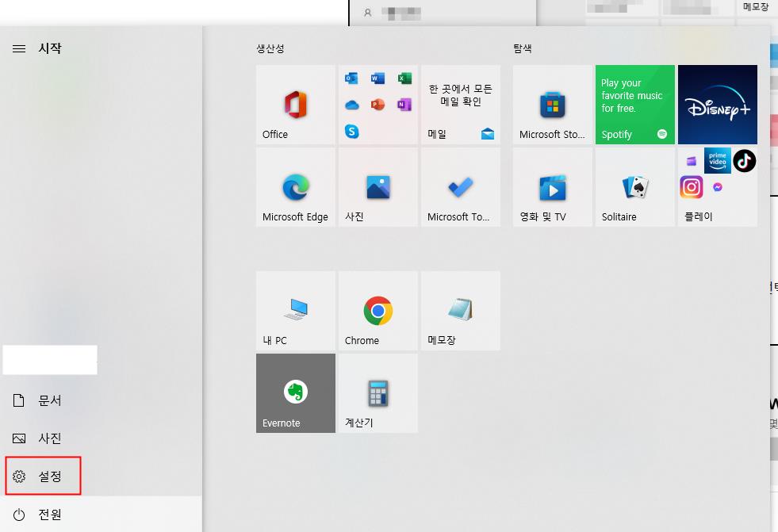The height and width of the screenshot is (532, 778).
Task: Open 사진 pictures in the sidebar
Action: (101, 438)
